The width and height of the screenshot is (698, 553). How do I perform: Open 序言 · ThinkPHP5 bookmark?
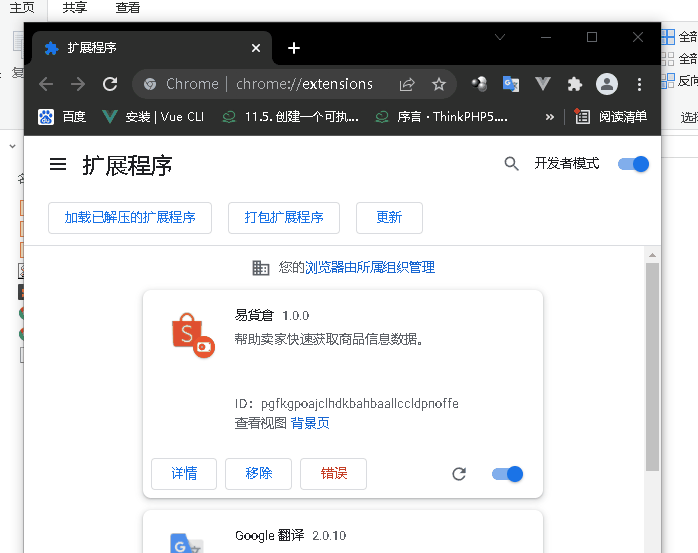click(441, 117)
